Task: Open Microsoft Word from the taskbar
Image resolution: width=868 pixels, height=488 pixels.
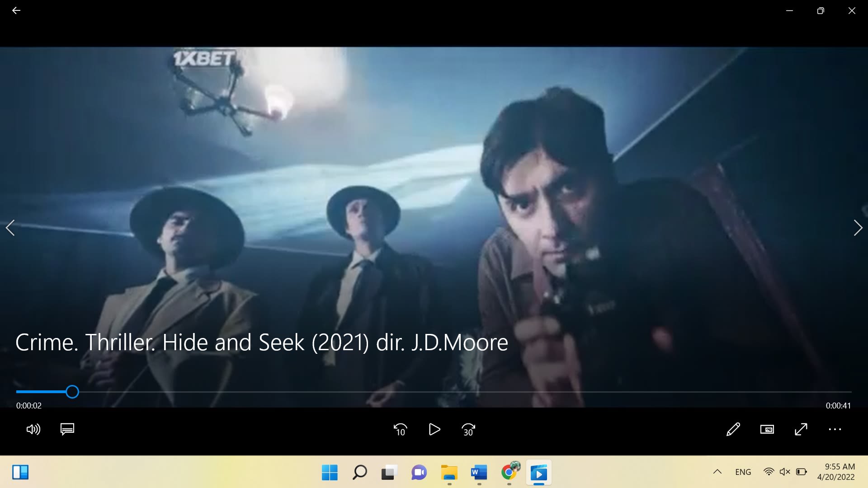Action: click(x=479, y=473)
